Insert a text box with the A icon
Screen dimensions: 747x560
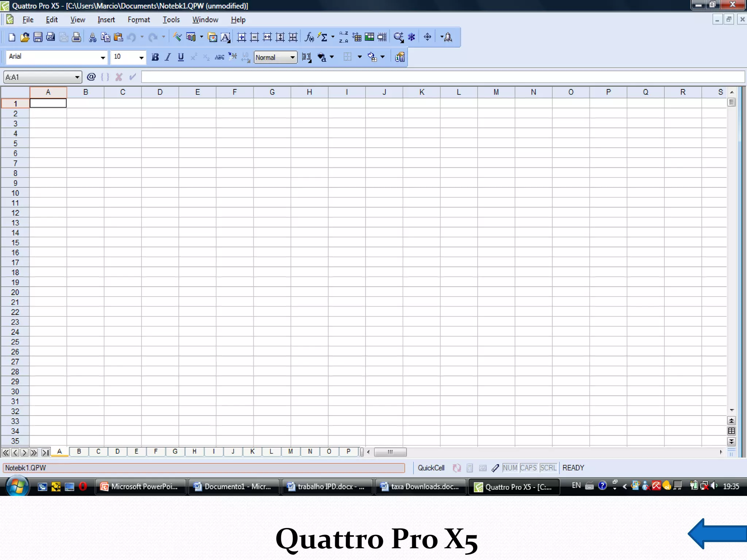(x=225, y=37)
